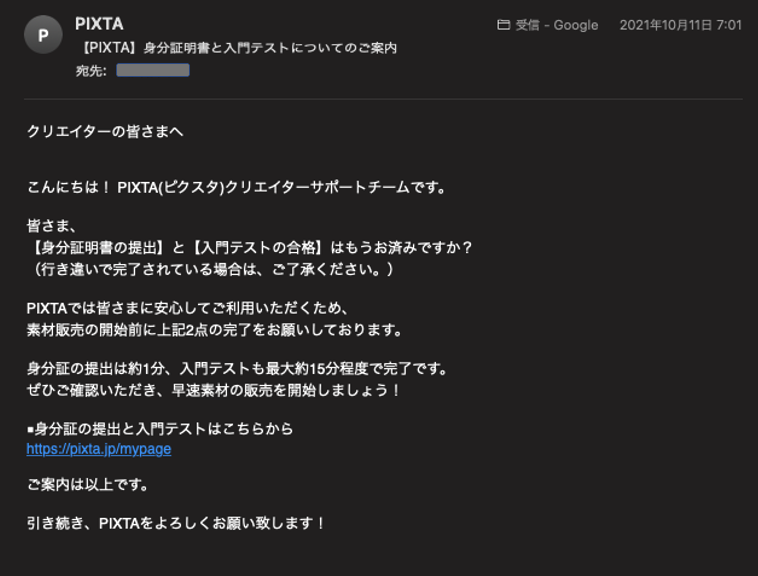Click the line （行き違いで完了されている場合は、ご了承ください。）
The height and width of the screenshot is (576, 758).
(x=211, y=269)
